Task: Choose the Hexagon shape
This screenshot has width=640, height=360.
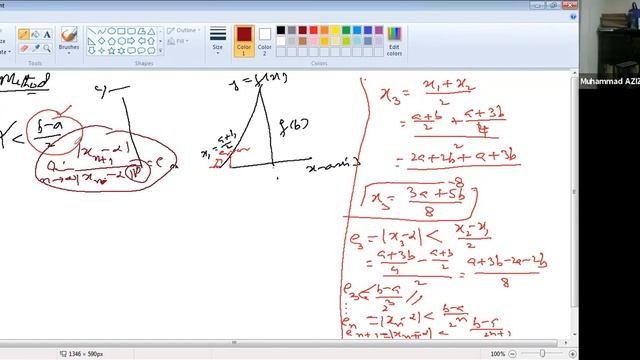Action: pos(121,41)
